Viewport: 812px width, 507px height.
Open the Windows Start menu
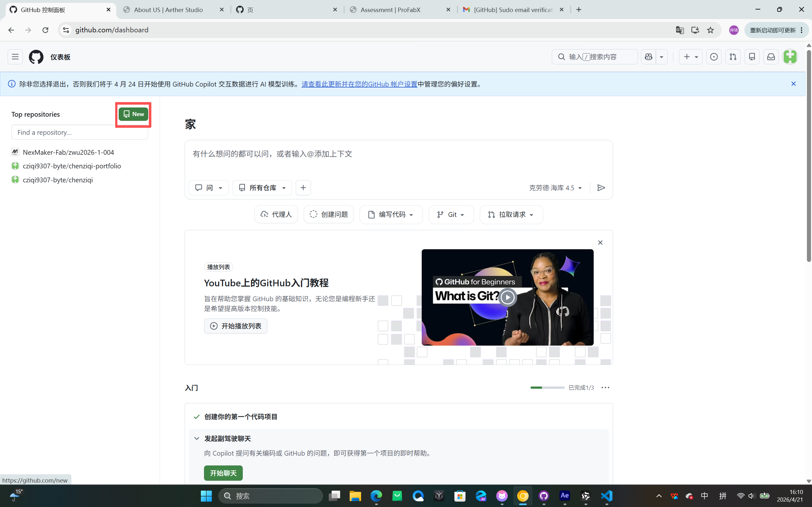206,496
